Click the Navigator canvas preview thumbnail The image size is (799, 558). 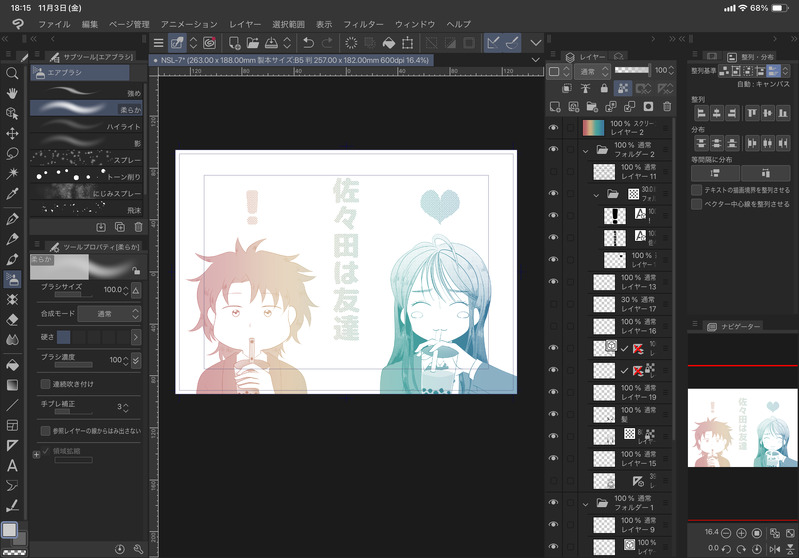(x=742, y=428)
